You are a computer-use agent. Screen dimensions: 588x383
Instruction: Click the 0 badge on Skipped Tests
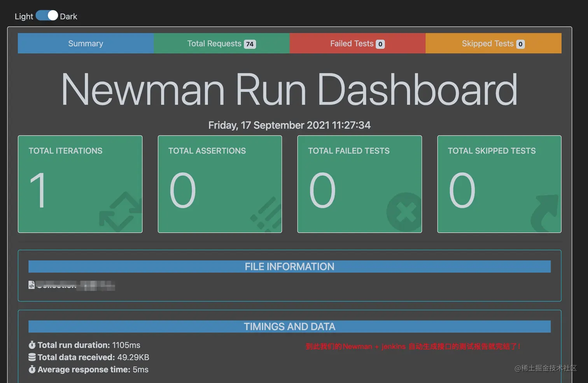[x=520, y=44]
